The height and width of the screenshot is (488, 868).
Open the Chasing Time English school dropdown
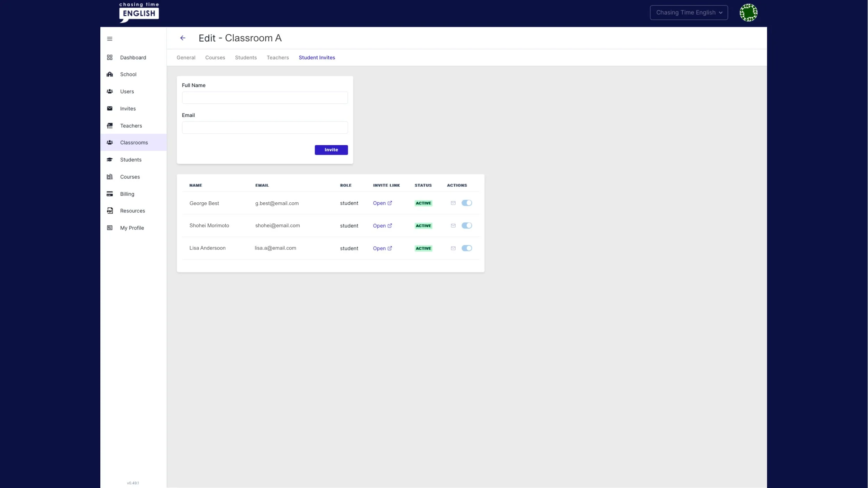coord(688,12)
